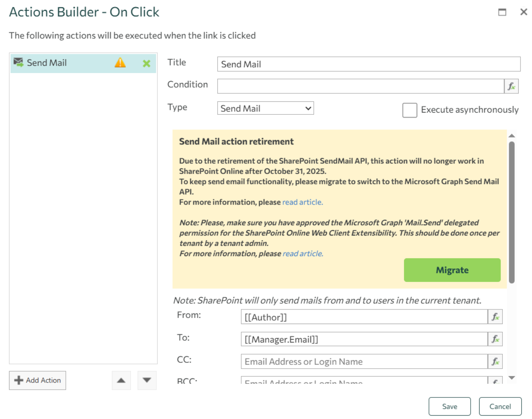The height and width of the screenshot is (419, 532).
Task: Move action up with arrow button
Action: tap(121, 380)
